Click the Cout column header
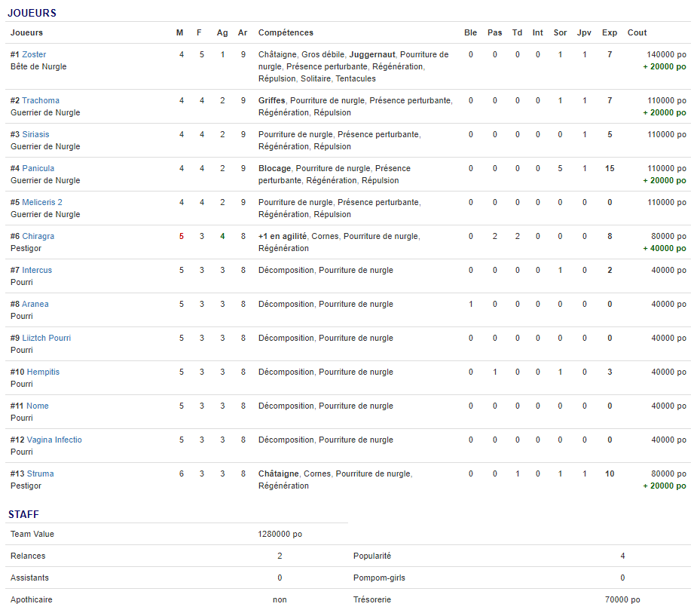 (x=637, y=32)
